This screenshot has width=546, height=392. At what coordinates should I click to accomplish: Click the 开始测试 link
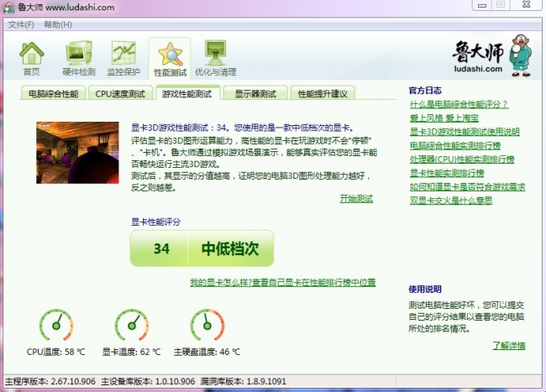[356, 199]
